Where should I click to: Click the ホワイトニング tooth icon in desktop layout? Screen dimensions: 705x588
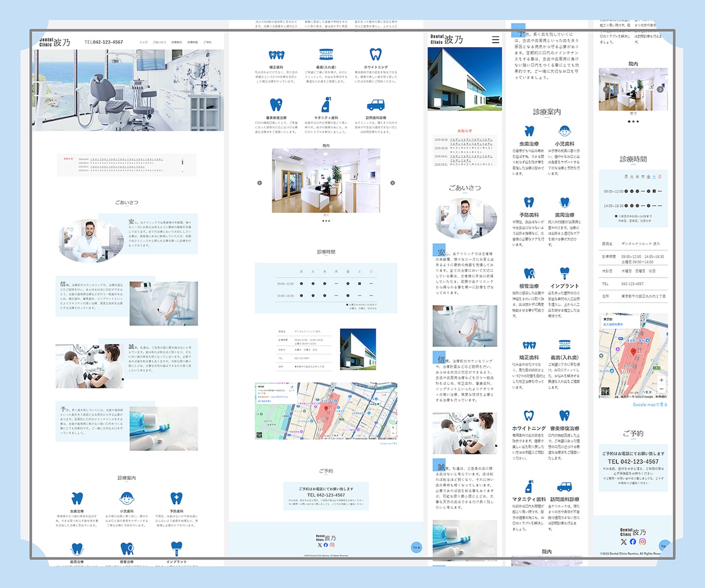[x=376, y=55]
